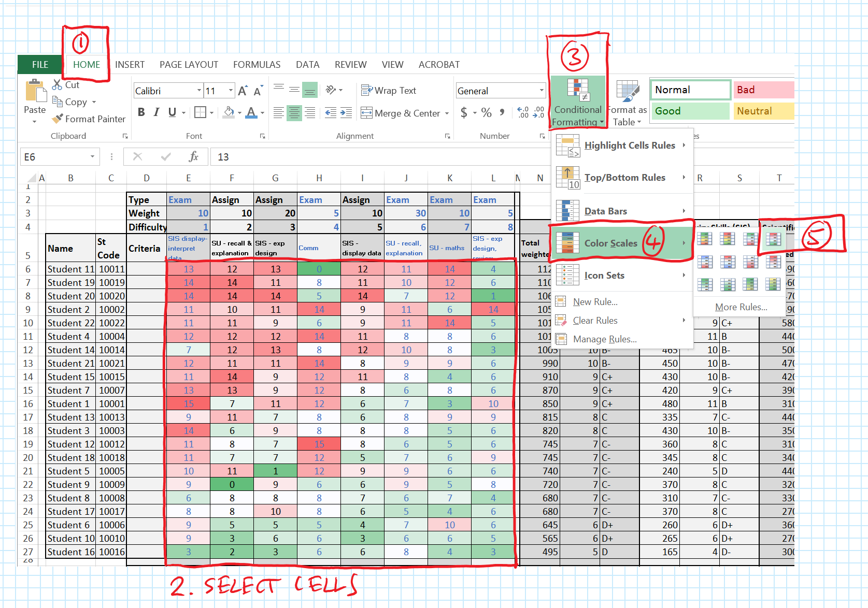Viewport: 868px width, 608px height.
Task: Click the Cut scissors icon
Action: point(58,84)
